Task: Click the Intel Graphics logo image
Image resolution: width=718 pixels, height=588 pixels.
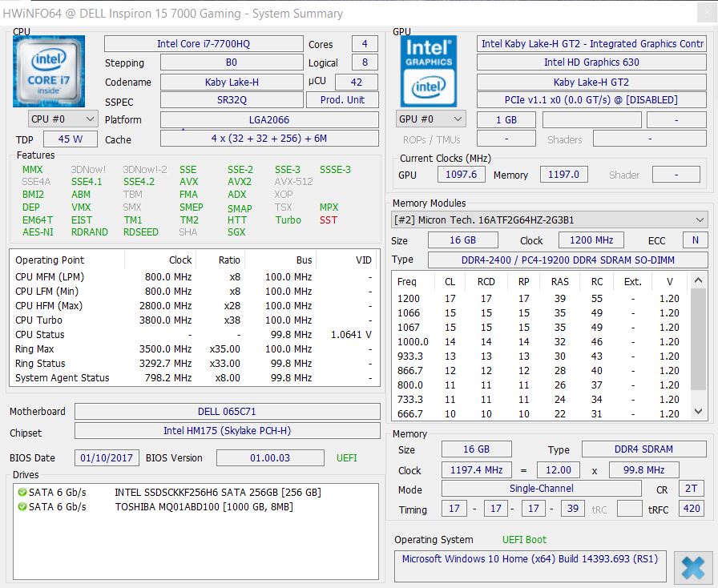Action: pos(429,71)
